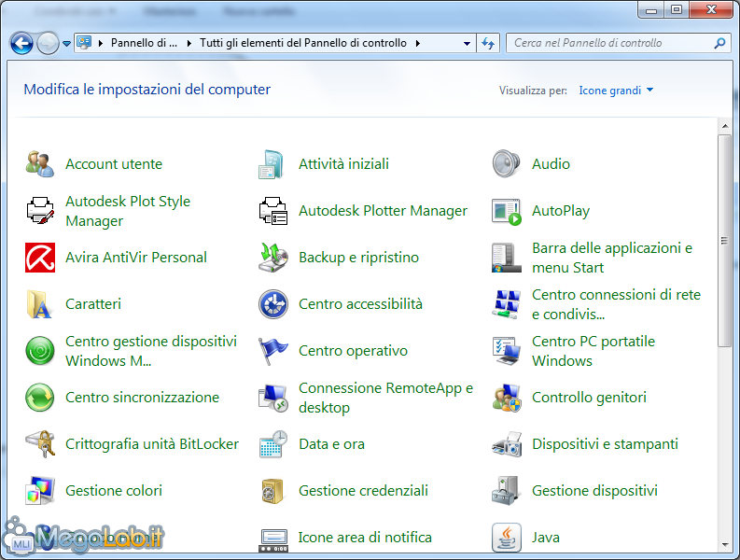Select Tutti gli elementi del Pannello breadcrumb
This screenshot has width=740, height=560.
(x=303, y=43)
